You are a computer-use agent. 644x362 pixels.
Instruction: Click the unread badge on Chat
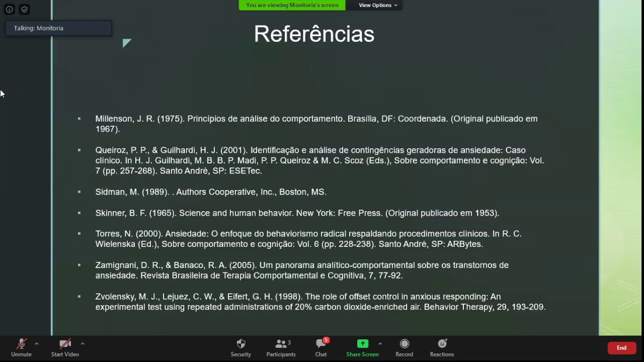click(326, 340)
